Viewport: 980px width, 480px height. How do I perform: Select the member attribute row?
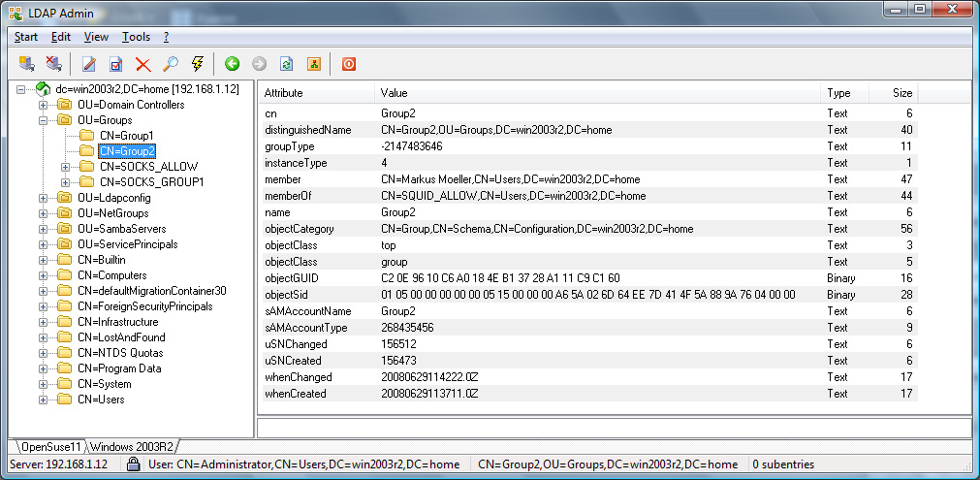point(588,179)
